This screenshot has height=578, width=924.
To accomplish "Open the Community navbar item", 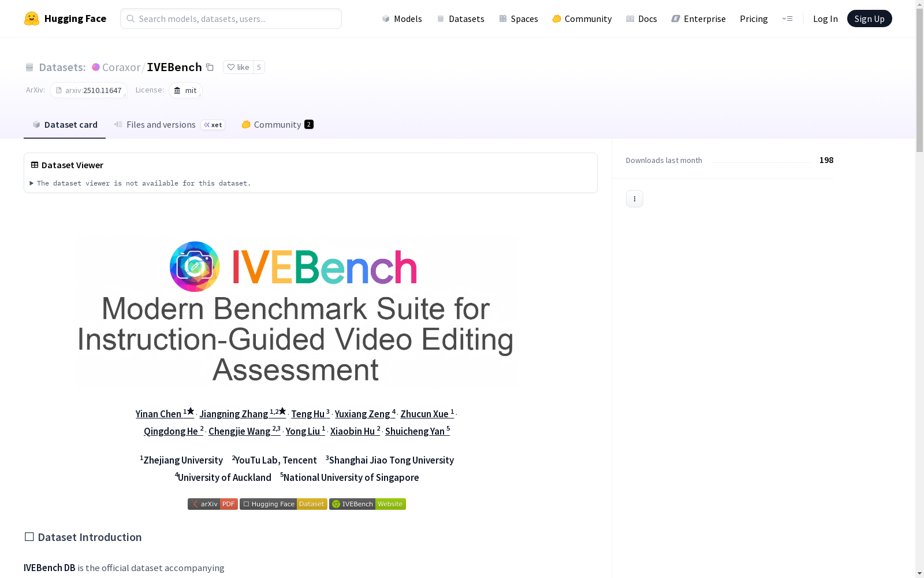I will point(582,18).
